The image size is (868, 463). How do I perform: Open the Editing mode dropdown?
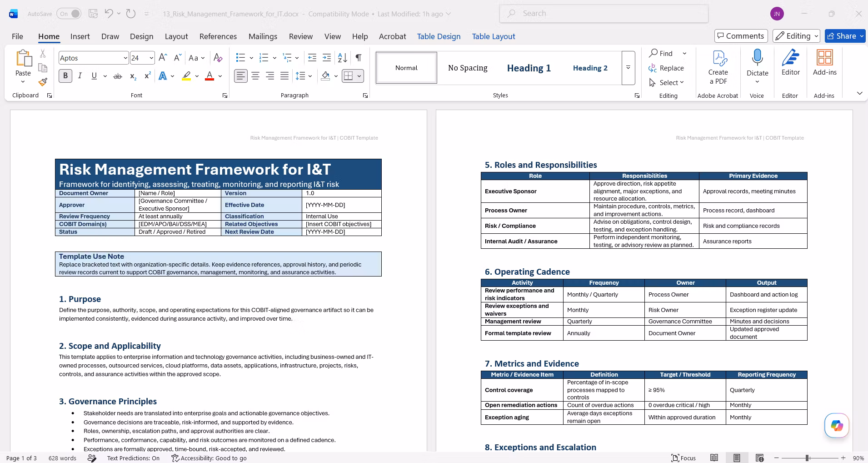point(796,36)
